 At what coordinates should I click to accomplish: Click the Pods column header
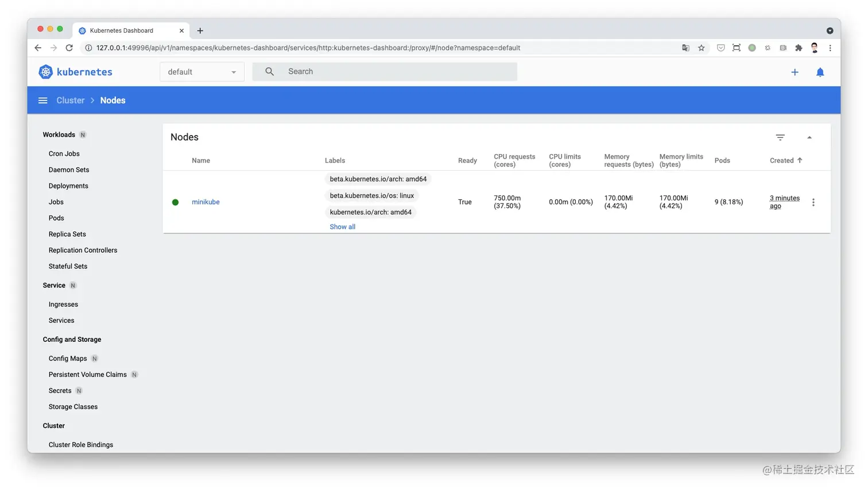click(x=722, y=160)
